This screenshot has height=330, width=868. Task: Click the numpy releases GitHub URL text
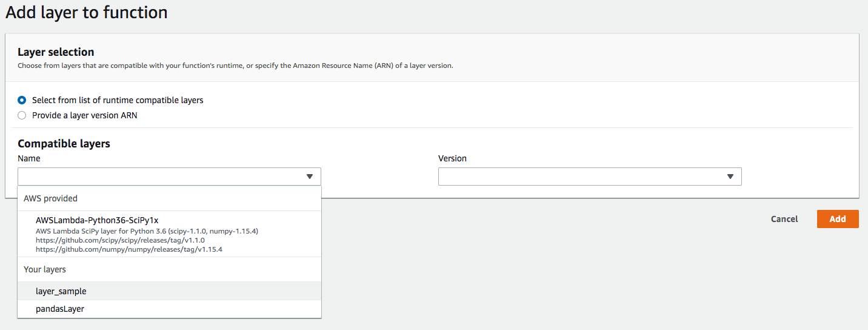click(x=129, y=249)
